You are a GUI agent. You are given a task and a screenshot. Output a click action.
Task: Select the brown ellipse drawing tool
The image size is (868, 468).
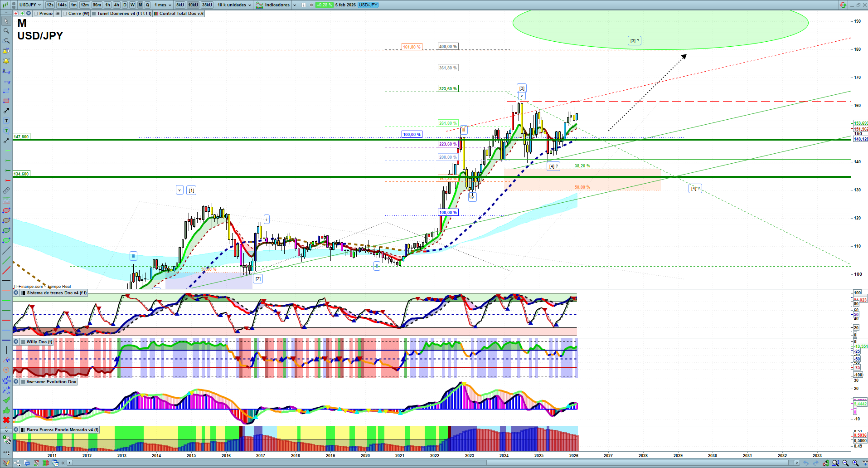point(6,220)
